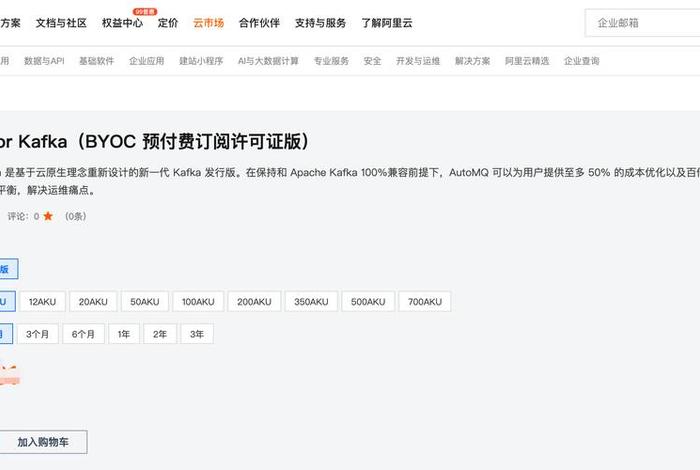The image size is (700, 470).
Task: Open the 开发与运维 category
Action: point(418,61)
